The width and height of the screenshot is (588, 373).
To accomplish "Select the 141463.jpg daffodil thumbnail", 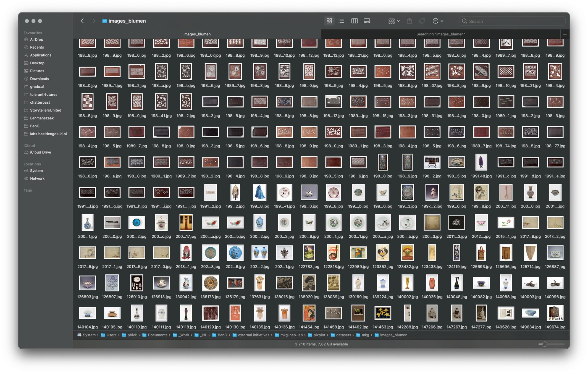I will point(383,313).
